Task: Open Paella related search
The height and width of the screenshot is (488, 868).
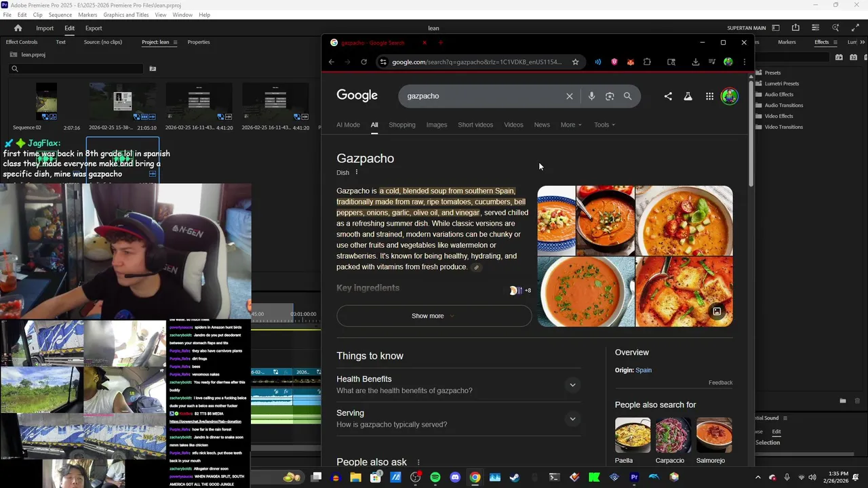Action: point(633,441)
